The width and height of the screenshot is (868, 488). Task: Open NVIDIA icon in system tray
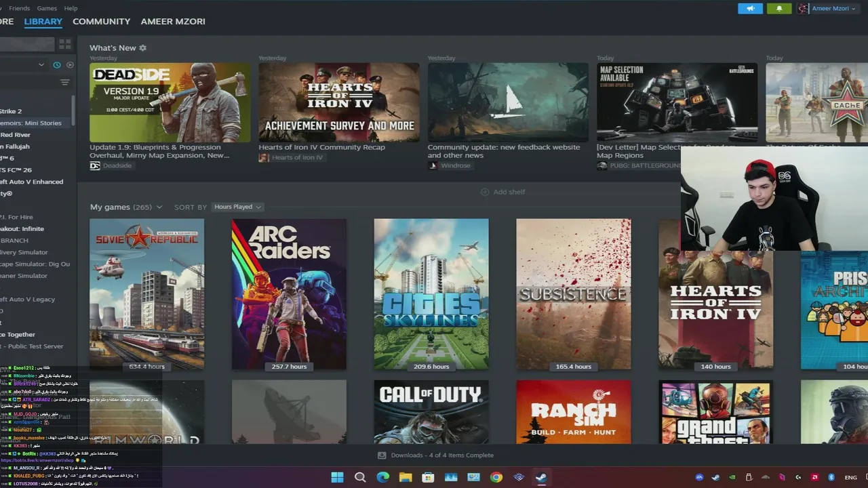[x=732, y=477]
